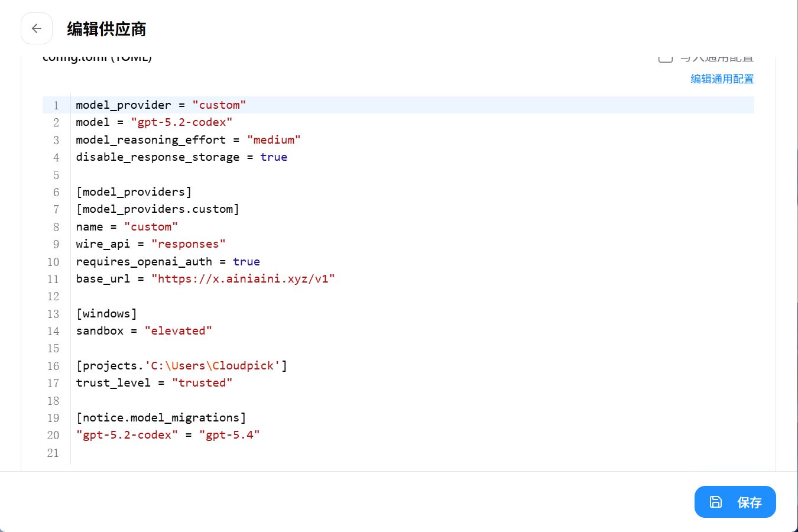This screenshot has width=798, height=532.
Task: Click line number 18 in gutter
Action: pos(53,401)
